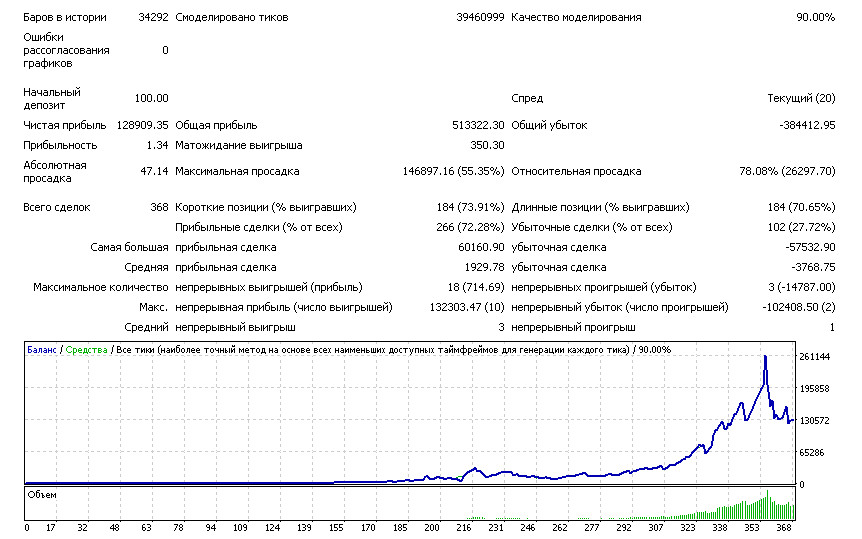Click the x-axis trade number 17
862x539 pixels.
(x=51, y=527)
